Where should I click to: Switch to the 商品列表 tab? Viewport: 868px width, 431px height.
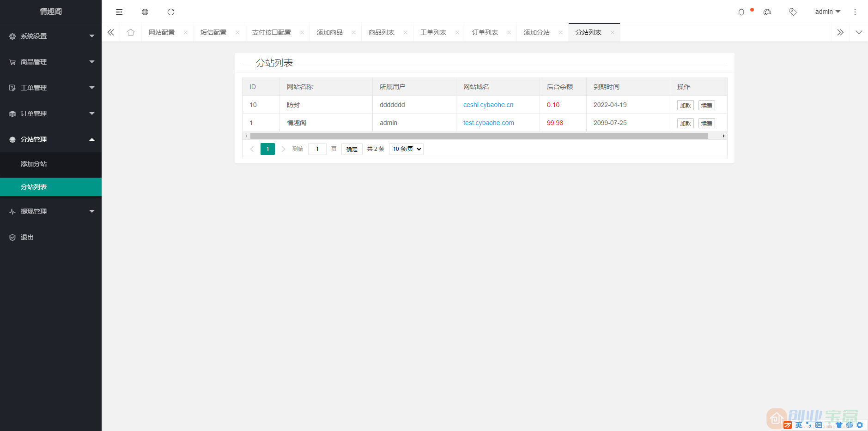coord(382,32)
